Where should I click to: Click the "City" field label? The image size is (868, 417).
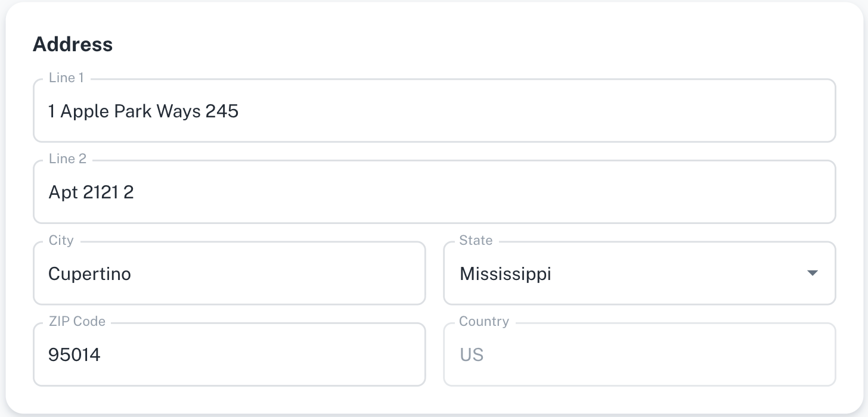click(61, 240)
